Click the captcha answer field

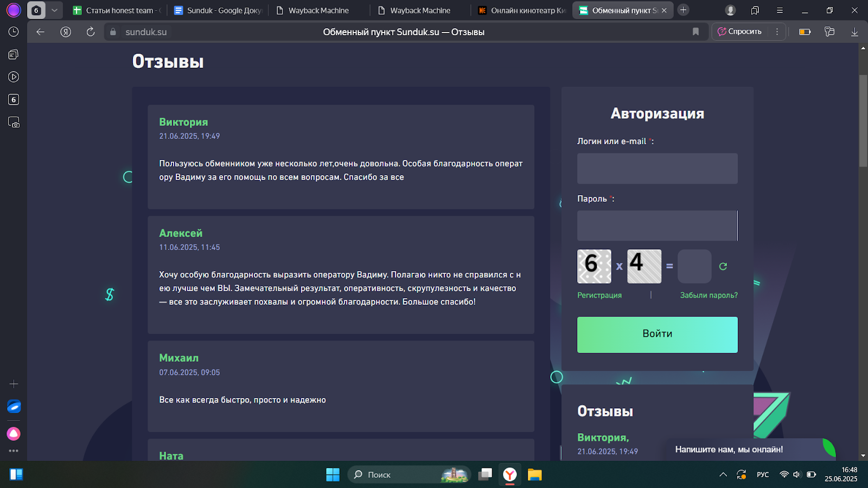click(694, 266)
